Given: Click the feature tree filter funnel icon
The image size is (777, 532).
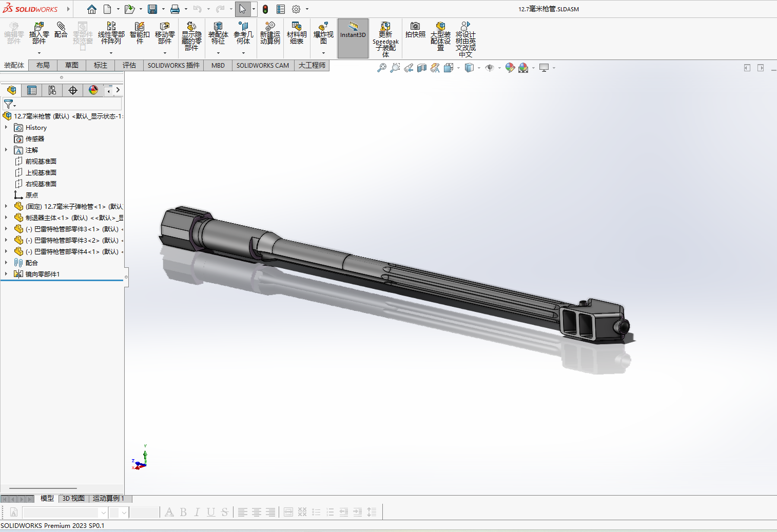Looking at the screenshot, I should (8, 104).
